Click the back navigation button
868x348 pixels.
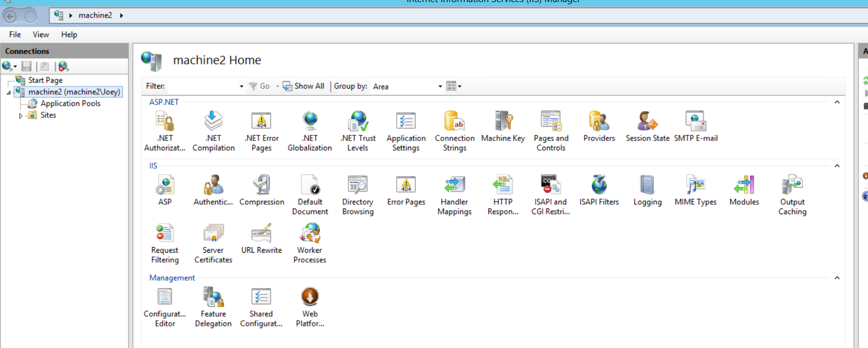[10, 16]
